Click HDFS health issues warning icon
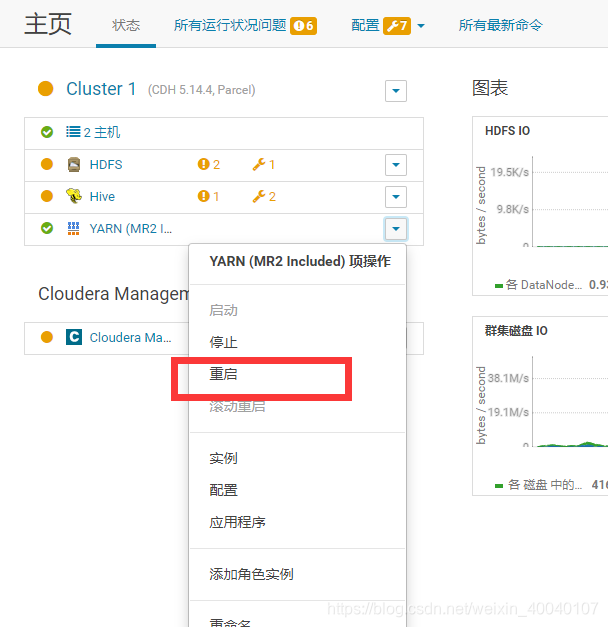 pyautogui.click(x=204, y=164)
